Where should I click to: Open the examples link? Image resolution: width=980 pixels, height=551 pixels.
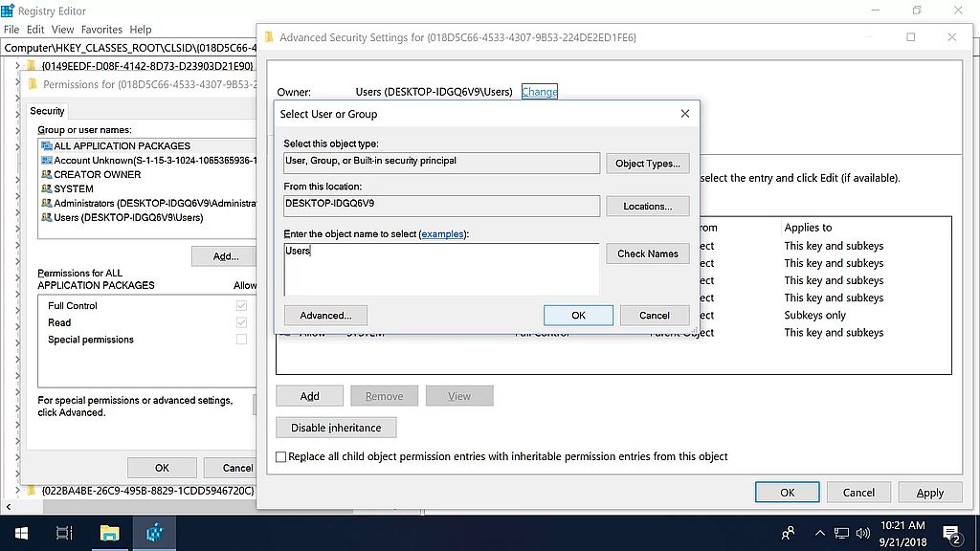tap(442, 233)
